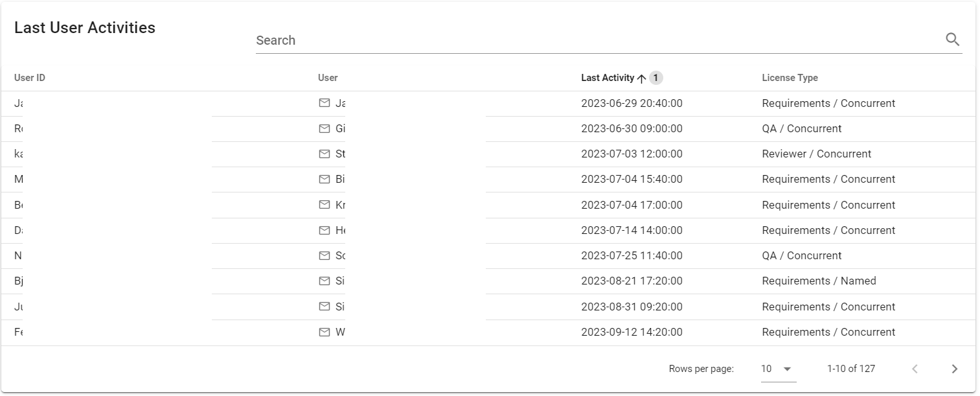Focus the Search input field
The width and height of the screenshot is (980, 396).
point(596,40)
